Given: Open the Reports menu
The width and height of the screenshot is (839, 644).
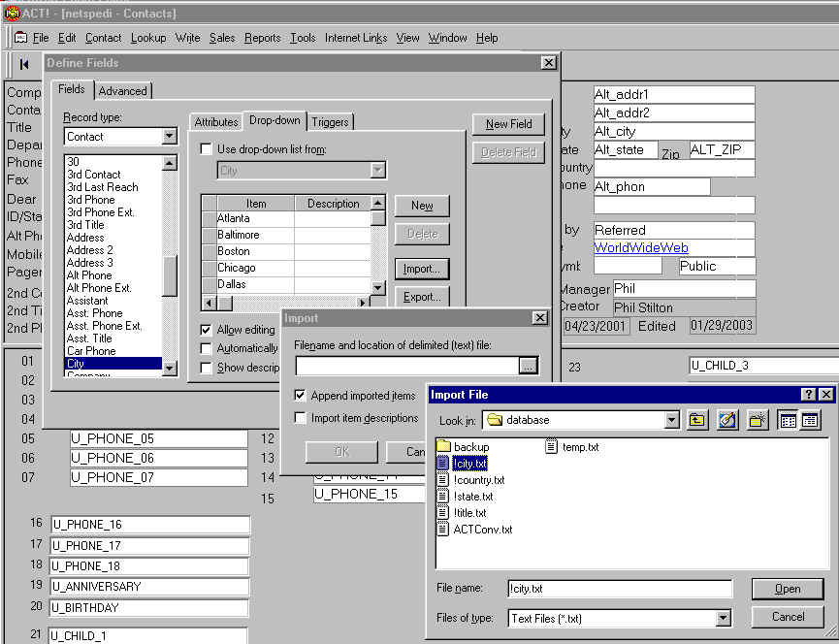Looking at the screenshot, I should click(262, 38).
